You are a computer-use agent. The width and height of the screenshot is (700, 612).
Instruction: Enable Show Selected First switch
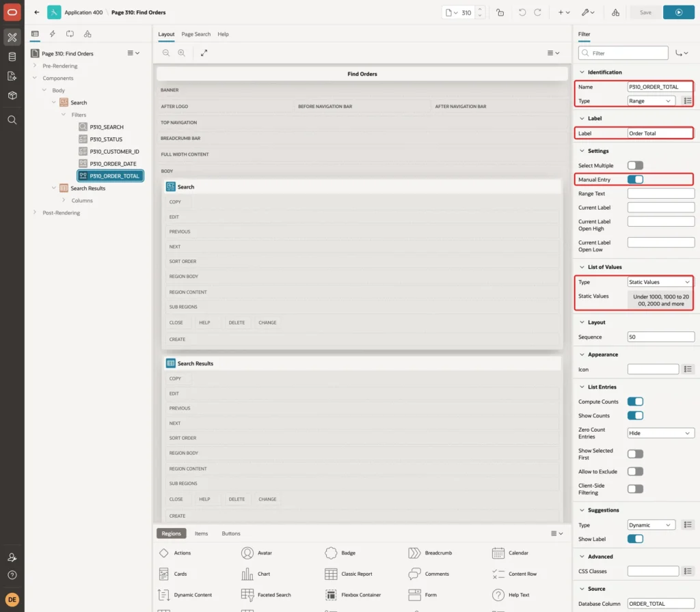pos(635,454)
